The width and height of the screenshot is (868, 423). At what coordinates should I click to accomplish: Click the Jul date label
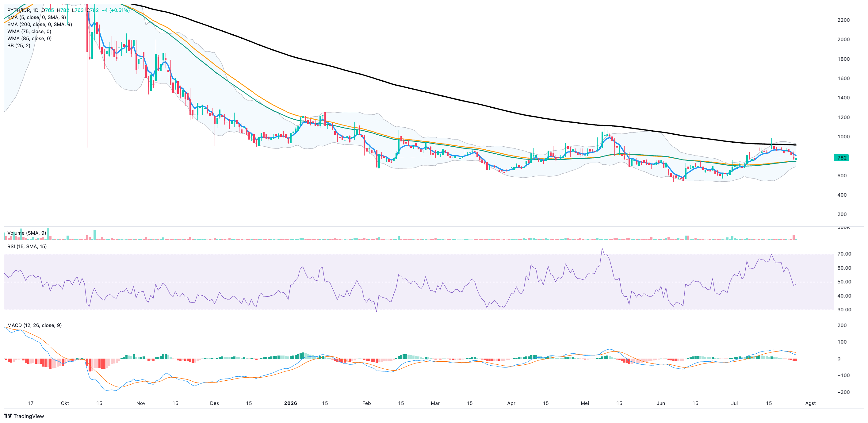tap(734, 403)
